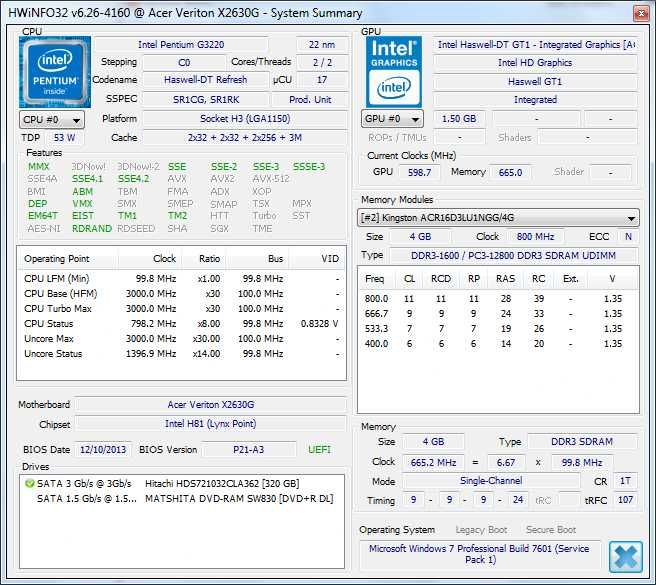Select the Uncore Status row

click(181, 354)
